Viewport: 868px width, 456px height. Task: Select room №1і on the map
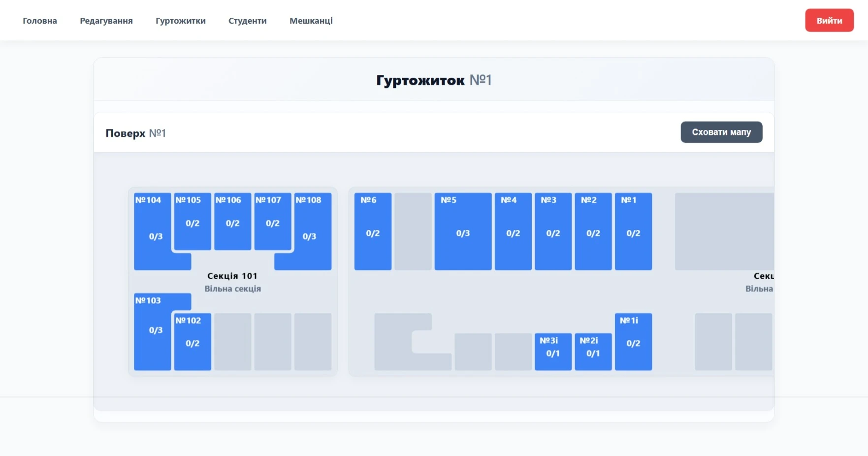click(633, 342)
